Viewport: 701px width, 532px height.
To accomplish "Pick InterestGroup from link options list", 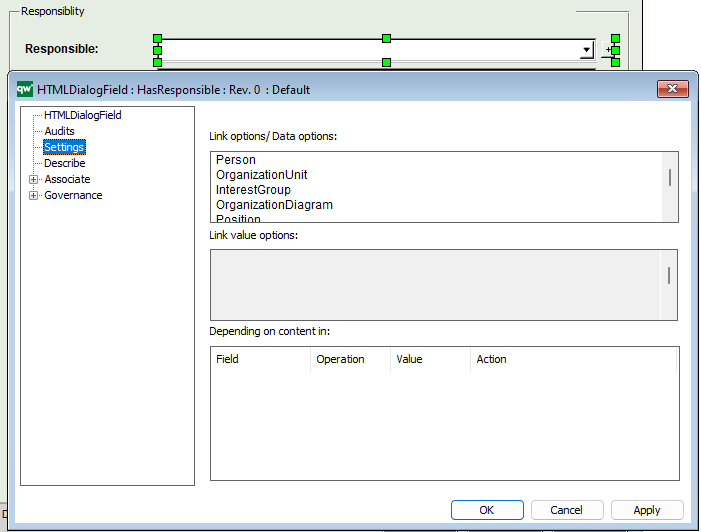I will [x=253, y=190].
